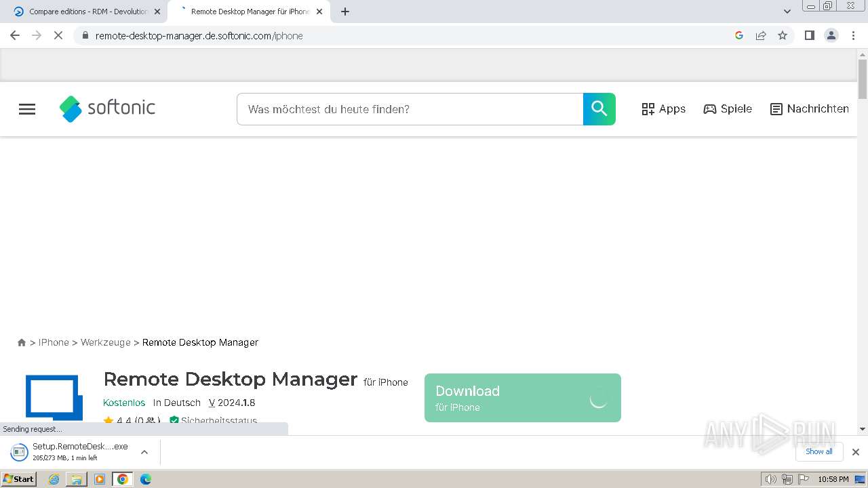Open a new browser tab

click(345, 12)
